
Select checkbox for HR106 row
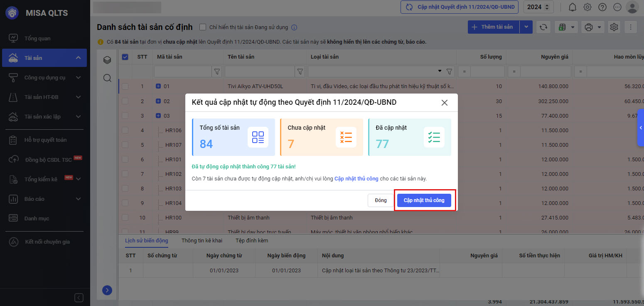click(x=125, y=130)
